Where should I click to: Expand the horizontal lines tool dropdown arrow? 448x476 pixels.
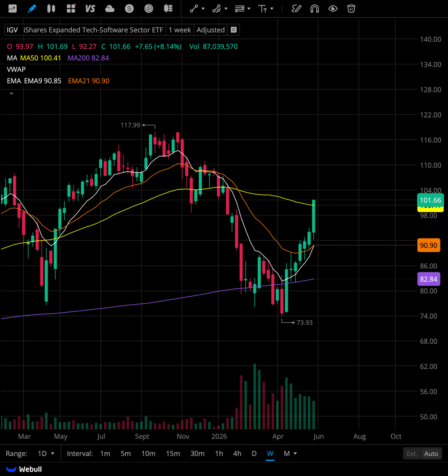tap(249, 9)
